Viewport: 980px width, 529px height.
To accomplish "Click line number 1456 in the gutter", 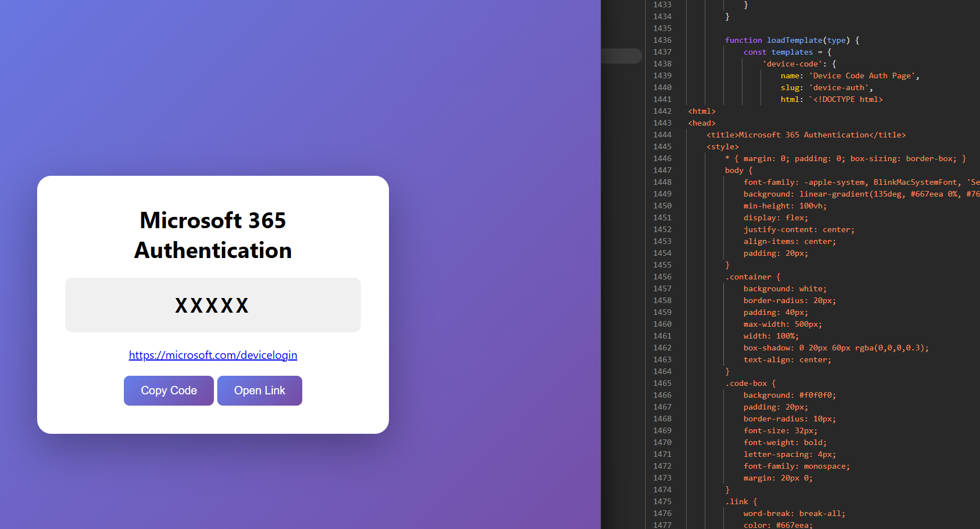I will point(662,277).
